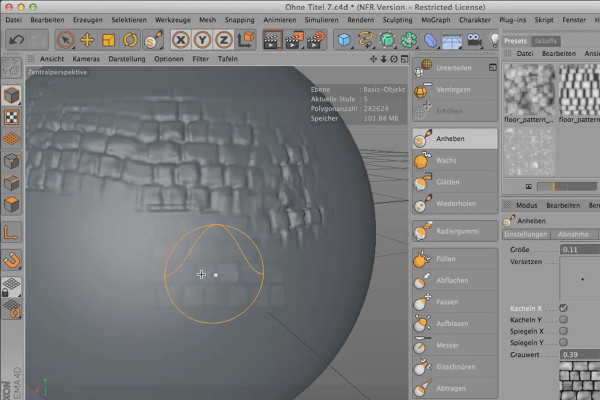Select the Einschnüren brush
Viewport: 600px width, 400px height.
pos(455,367)
